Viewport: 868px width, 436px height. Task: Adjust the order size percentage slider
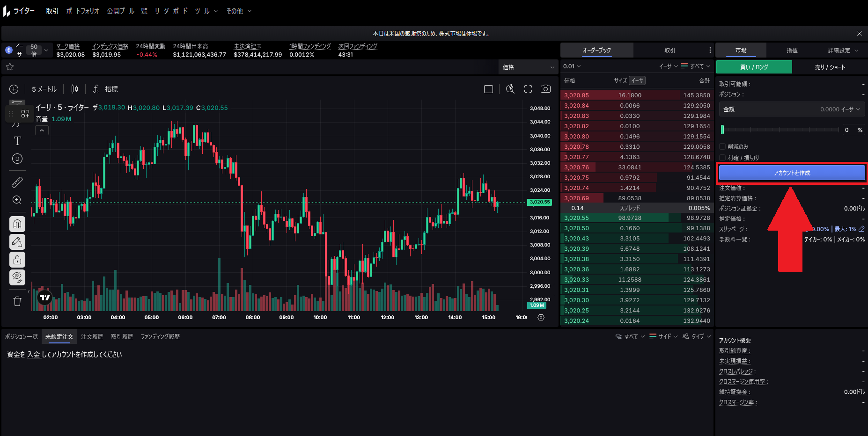780,130
